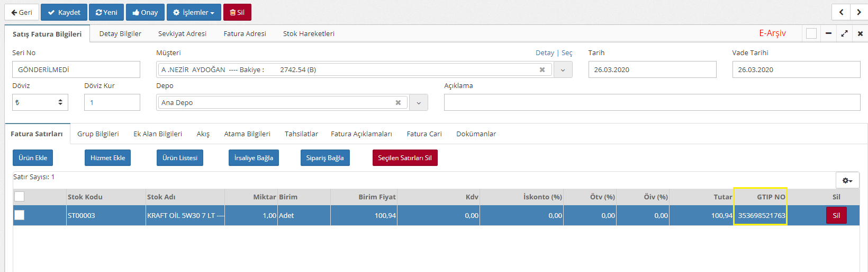868x272 pixels.
Task: Toggle the E-Arşiv checkbox
Action: pos(811,33)
